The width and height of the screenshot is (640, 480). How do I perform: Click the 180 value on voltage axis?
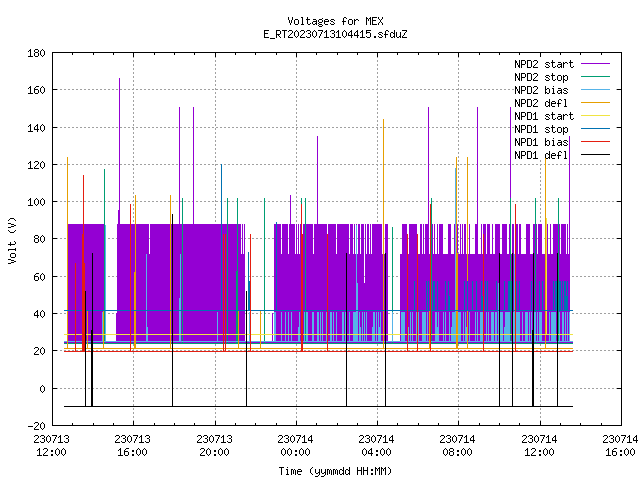[x=36, y=53]
